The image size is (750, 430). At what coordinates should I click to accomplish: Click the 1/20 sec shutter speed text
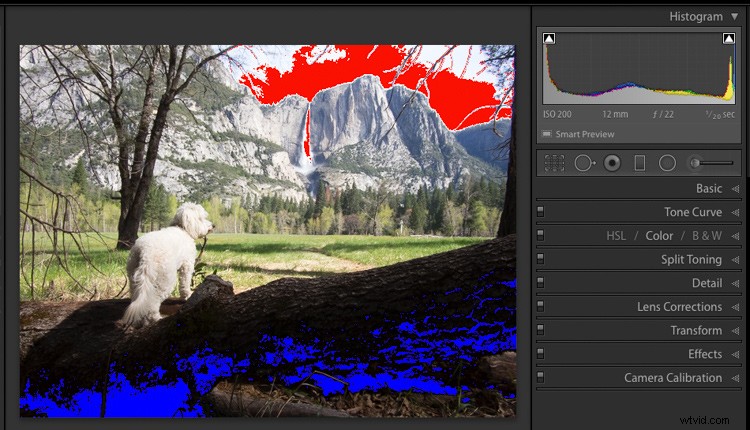tap(720, 114)
